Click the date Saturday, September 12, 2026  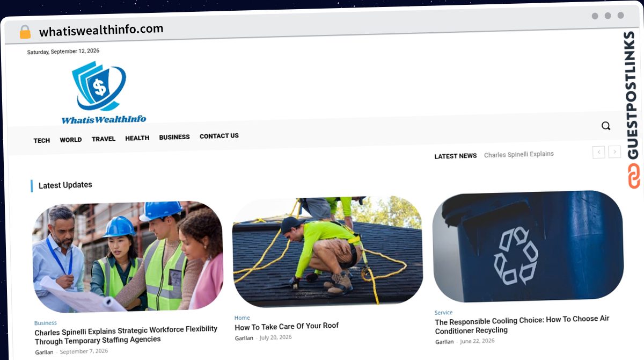pyautogui.click(x=63, y=52)
